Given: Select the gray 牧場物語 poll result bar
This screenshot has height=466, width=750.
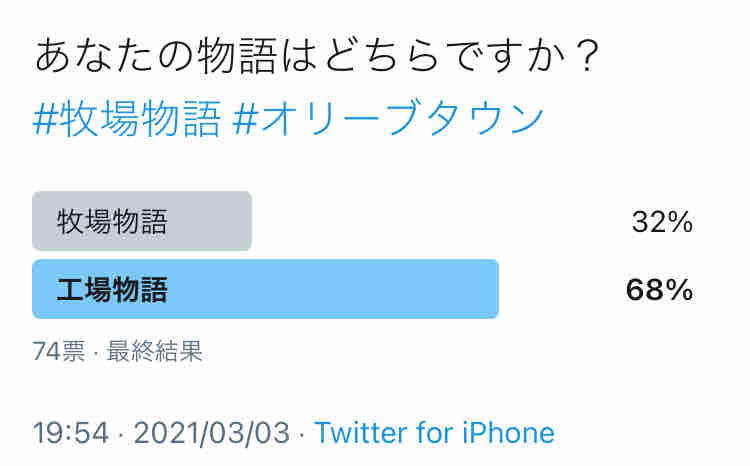Looking at the screenshot, I should [x=142, y=221].
